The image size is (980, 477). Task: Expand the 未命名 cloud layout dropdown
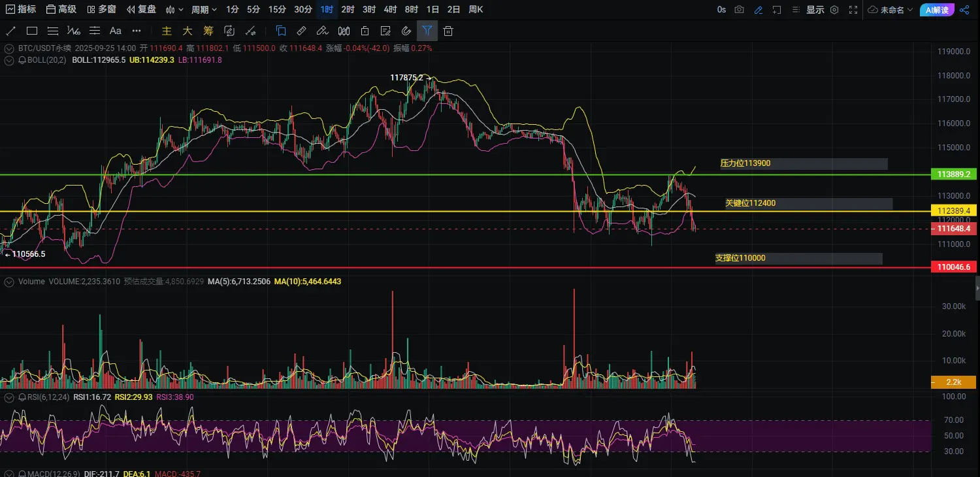pos(890,9)
